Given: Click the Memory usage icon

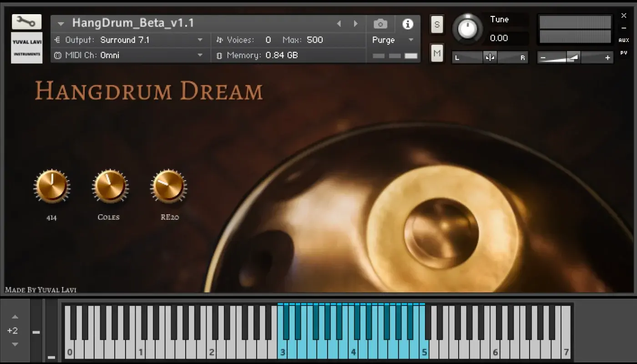Looking at the screenshot, I should coord(220,55).
